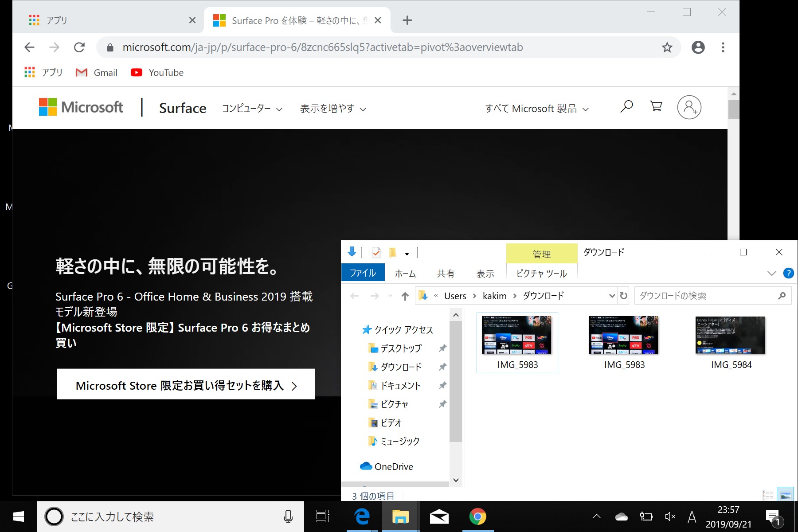Click Users in the address breadcrumb
The width and height of the screenshot is (798, 532).
pos(455,296)
